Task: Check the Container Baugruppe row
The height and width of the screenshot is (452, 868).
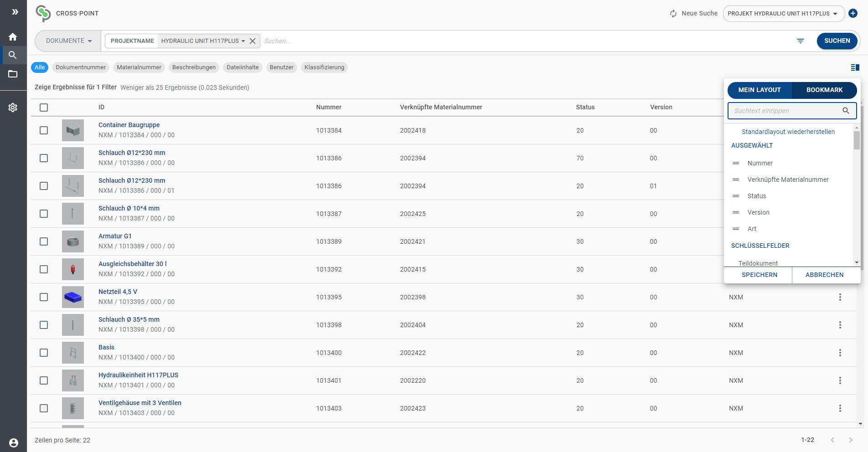Action: pos(44,130)
